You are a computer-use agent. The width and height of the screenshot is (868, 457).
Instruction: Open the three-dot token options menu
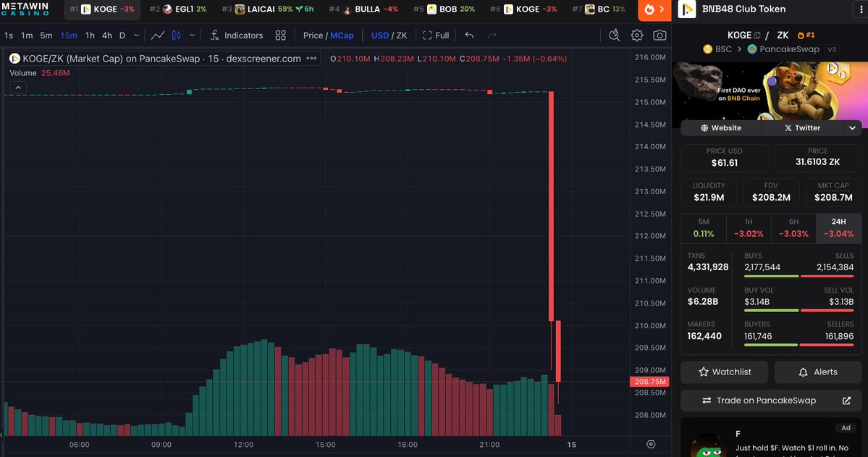pyautogui.click(x=860, y=9)
